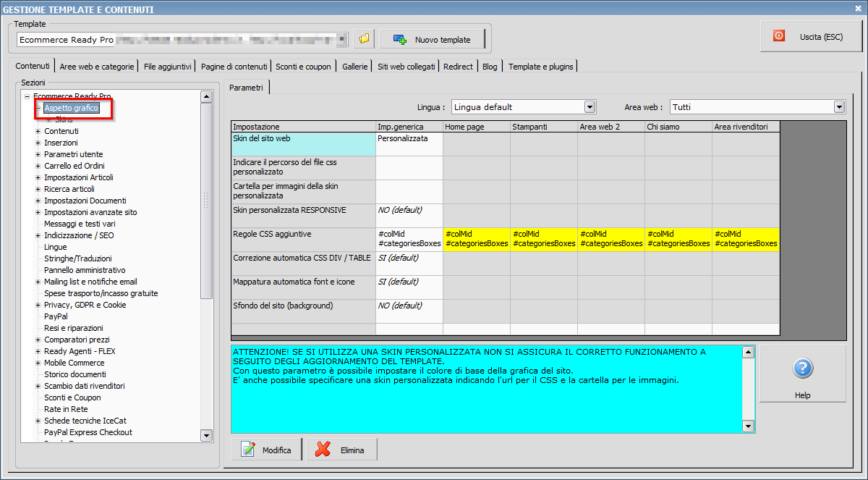This screenshot has height=480, width=868.
Task: Click the Nuovo template button
Action: 432,40
